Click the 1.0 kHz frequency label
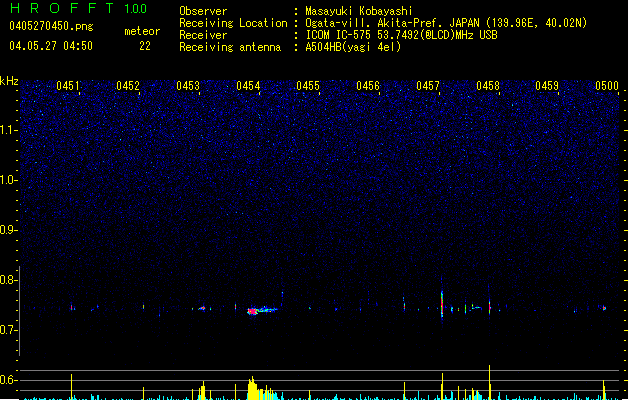Screen dimensions: 629x400 [9, 180]
